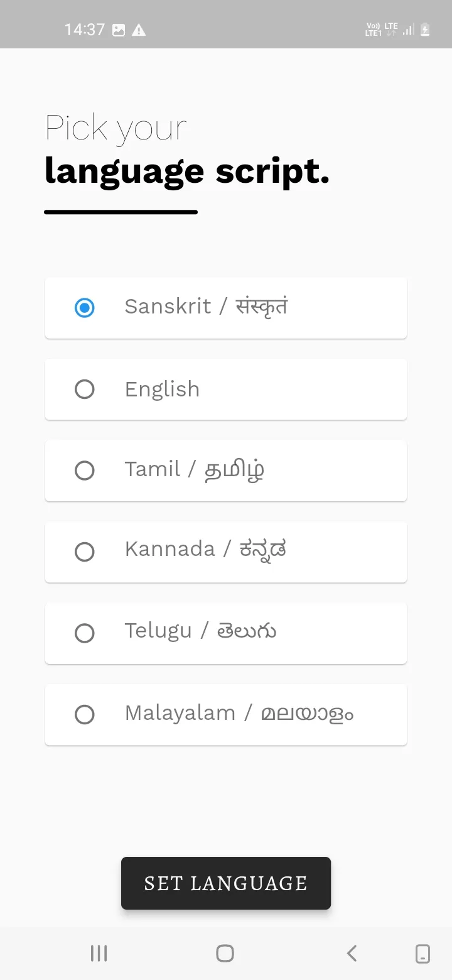This screenshot has height=980, width=452.
Task: Tap the battery indicator icon
Action: click(x=424, y=29)
